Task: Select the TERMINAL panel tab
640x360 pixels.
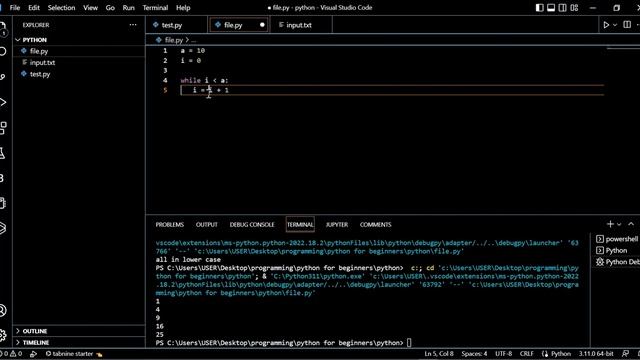Action: coord(300,224)
